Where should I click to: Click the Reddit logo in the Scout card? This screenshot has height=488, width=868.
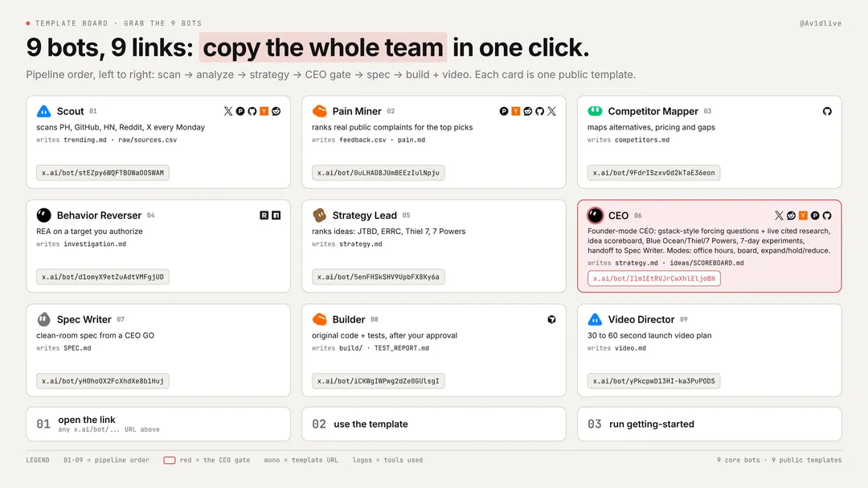(x=276, y=111)
